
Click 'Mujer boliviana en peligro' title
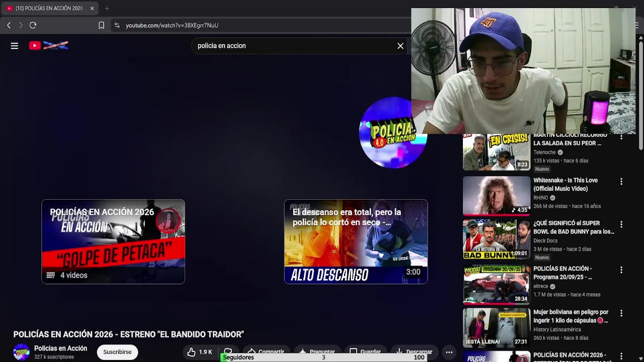571,316
